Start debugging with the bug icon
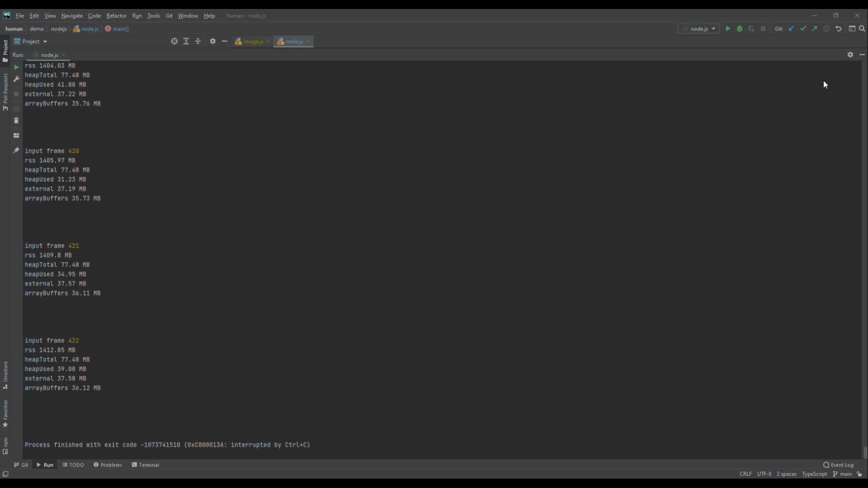The width and height of the screenshot is (868, 488). 740,28
